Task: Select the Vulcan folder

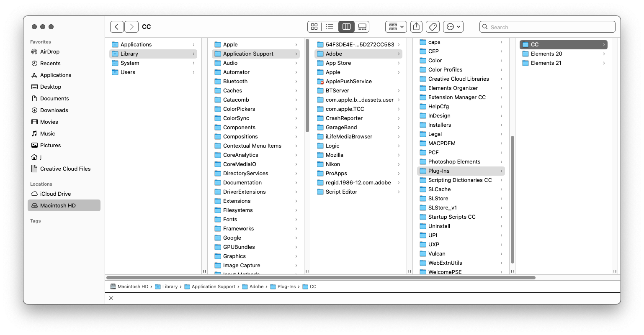Action: [x=461, y=254]
